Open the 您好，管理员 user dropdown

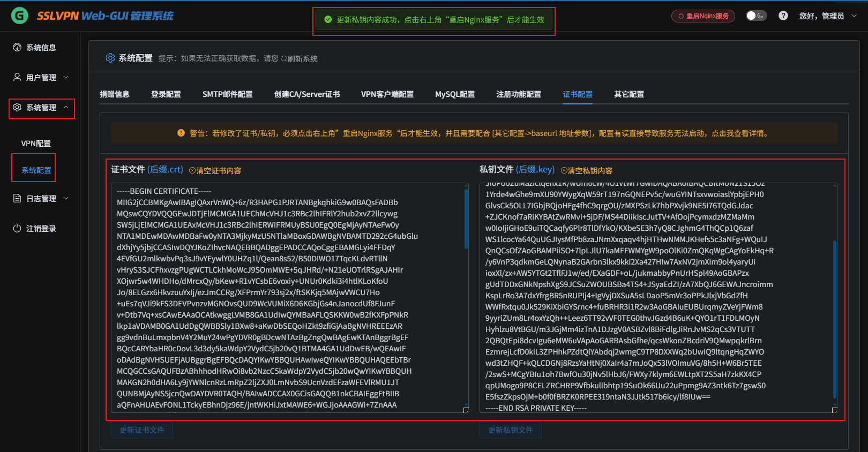pyautogui.click(x=828, y=16)
